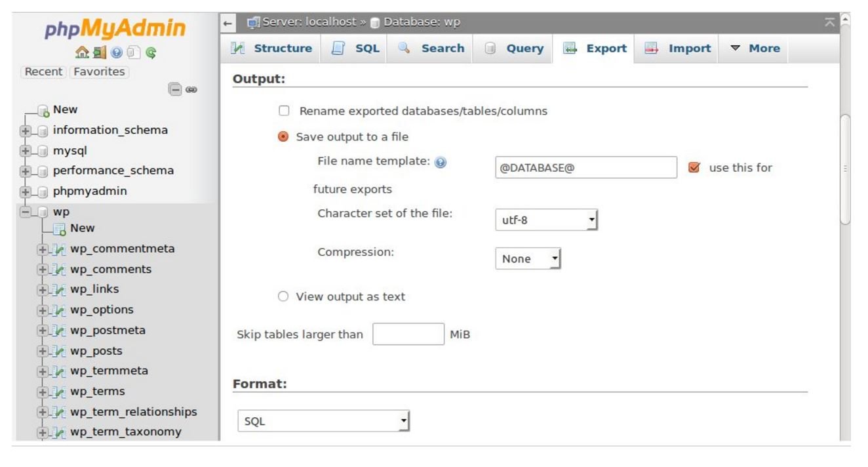
Task: Open the Compression dropdown set to None
Action: (528, 259)
